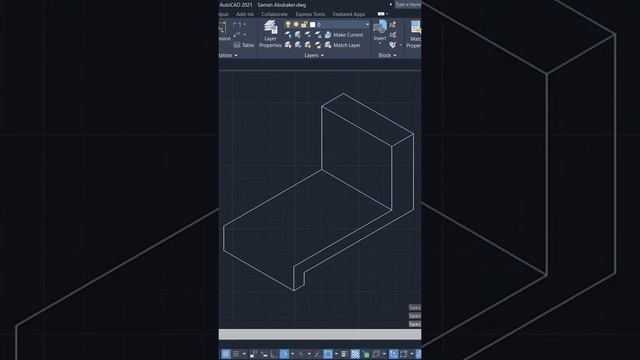Click selection cycling icon in status bar
The width and height of the screenshot is (640, 360).
[x=366, y=354]
